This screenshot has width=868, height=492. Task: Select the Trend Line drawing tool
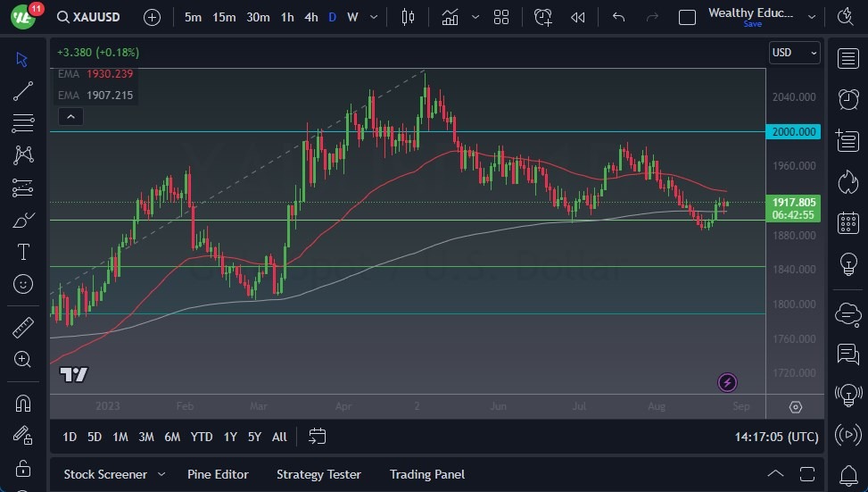click(23, 90)
